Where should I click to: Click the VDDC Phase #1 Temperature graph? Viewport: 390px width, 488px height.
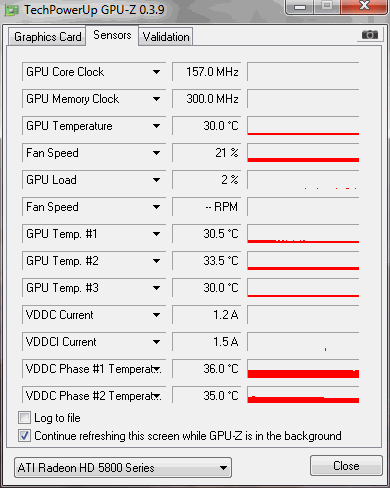pos(303,369)
